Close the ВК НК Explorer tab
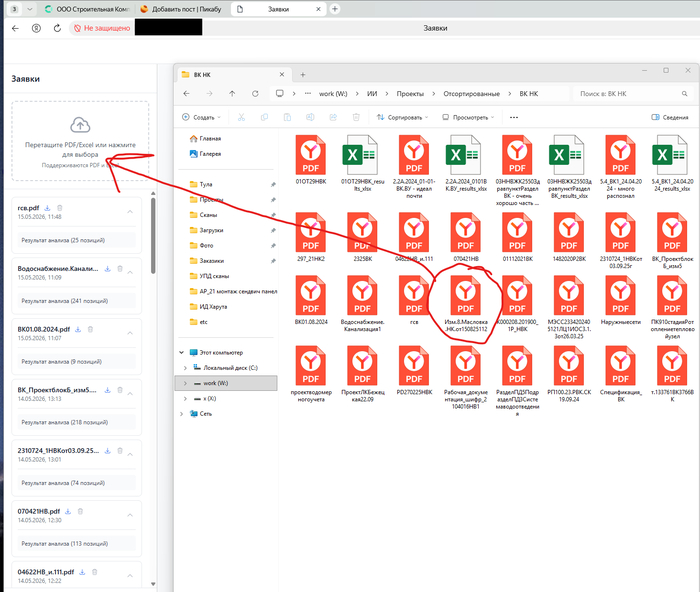Viewport: 700px width, 592px height. point(282,75)
